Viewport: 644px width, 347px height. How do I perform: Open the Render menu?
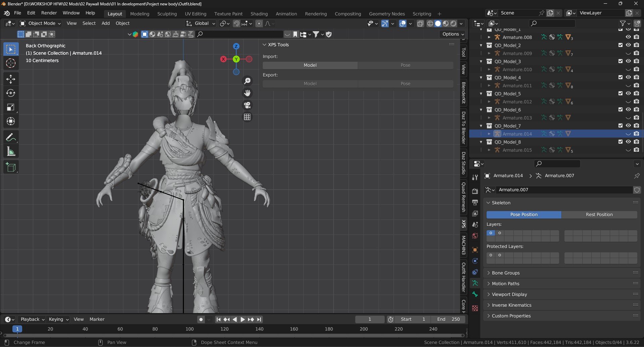pyautogui.click(x=49, y=13)
